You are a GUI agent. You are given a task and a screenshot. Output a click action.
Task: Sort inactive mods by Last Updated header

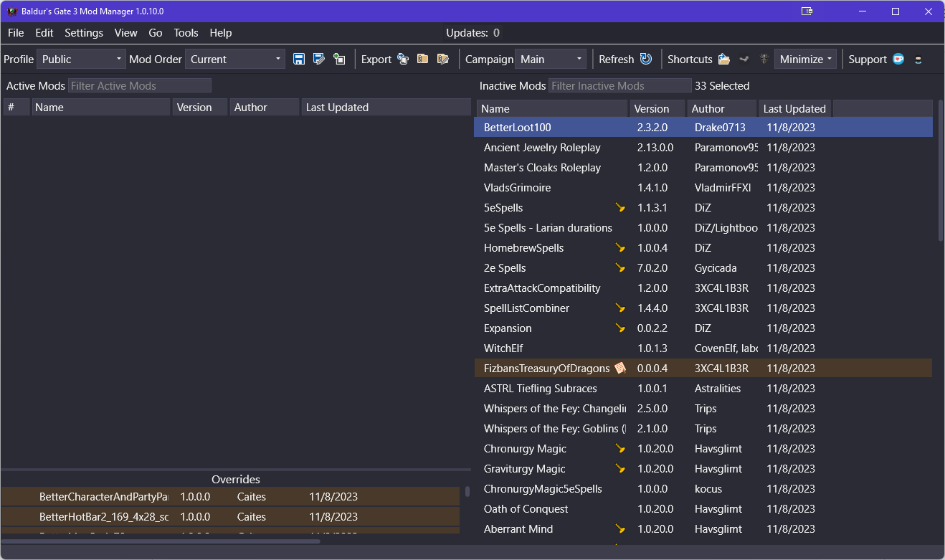click(x=794, y=109)
